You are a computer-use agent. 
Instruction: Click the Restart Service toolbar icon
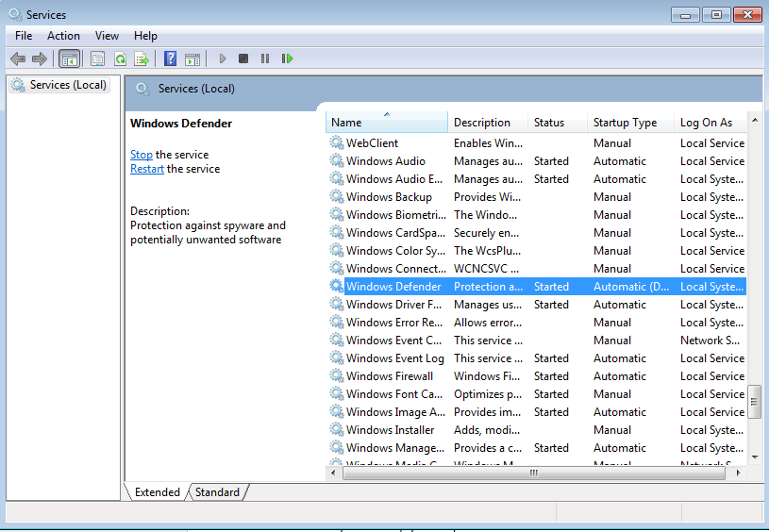287,58
